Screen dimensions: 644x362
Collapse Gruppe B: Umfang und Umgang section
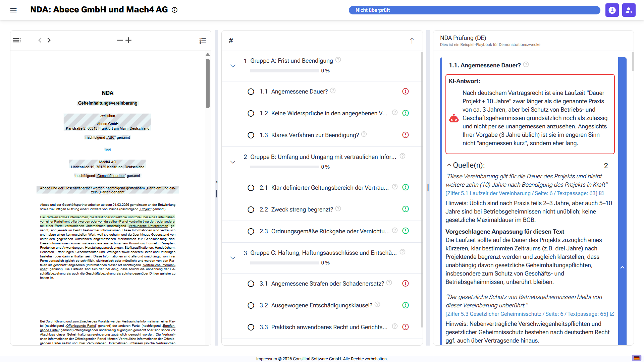pos(233,162)
